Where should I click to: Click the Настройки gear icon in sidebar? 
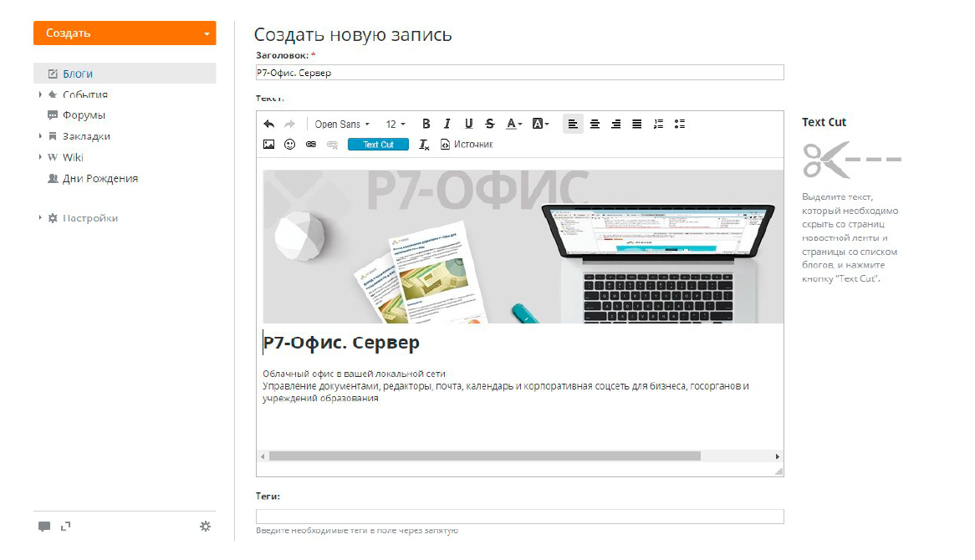[x=53, y=218]
